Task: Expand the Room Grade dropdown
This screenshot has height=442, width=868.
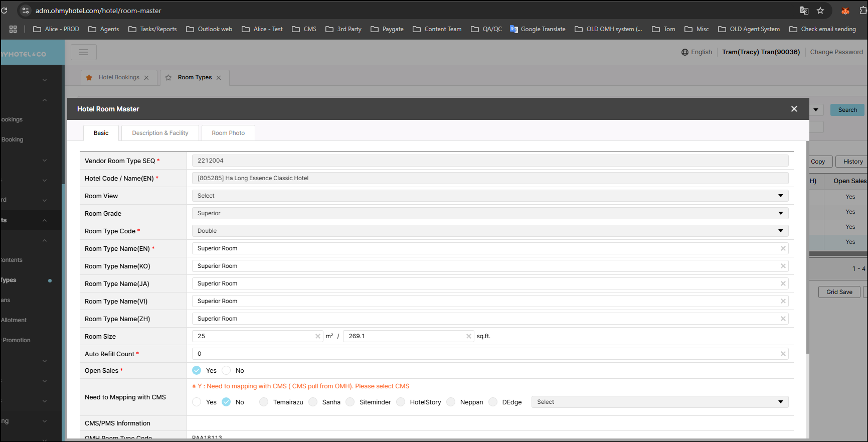Action: [x=489, y=213]
